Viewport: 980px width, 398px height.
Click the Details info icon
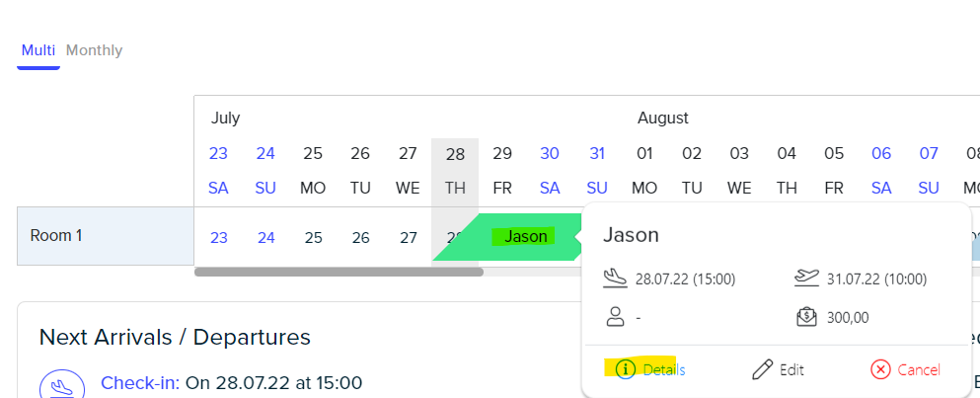click(x=626, y=369)
